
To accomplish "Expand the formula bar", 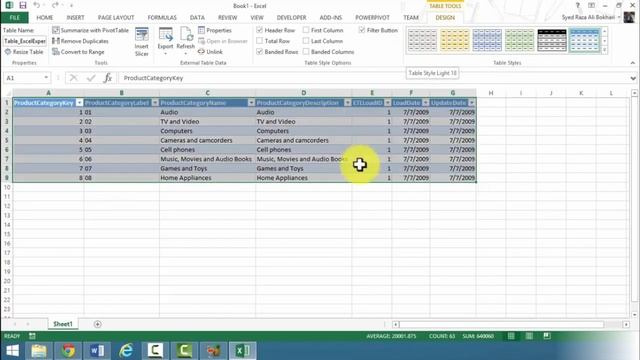I will pos(633,78).
